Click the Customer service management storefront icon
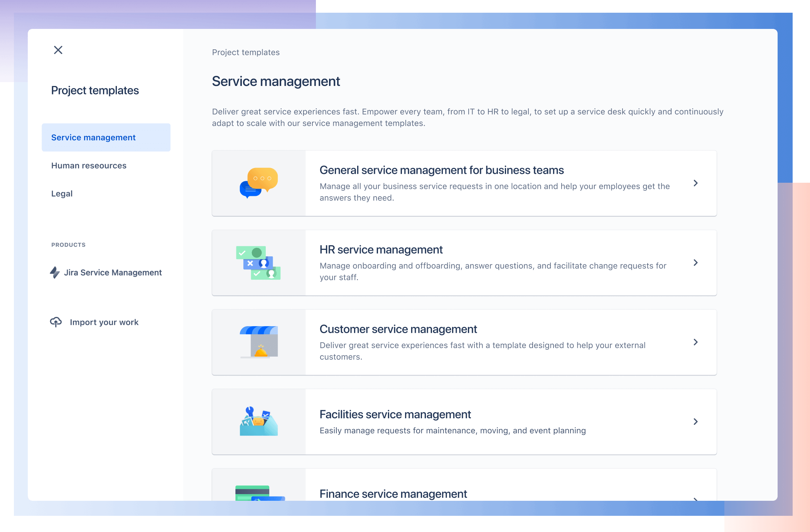 259,342
